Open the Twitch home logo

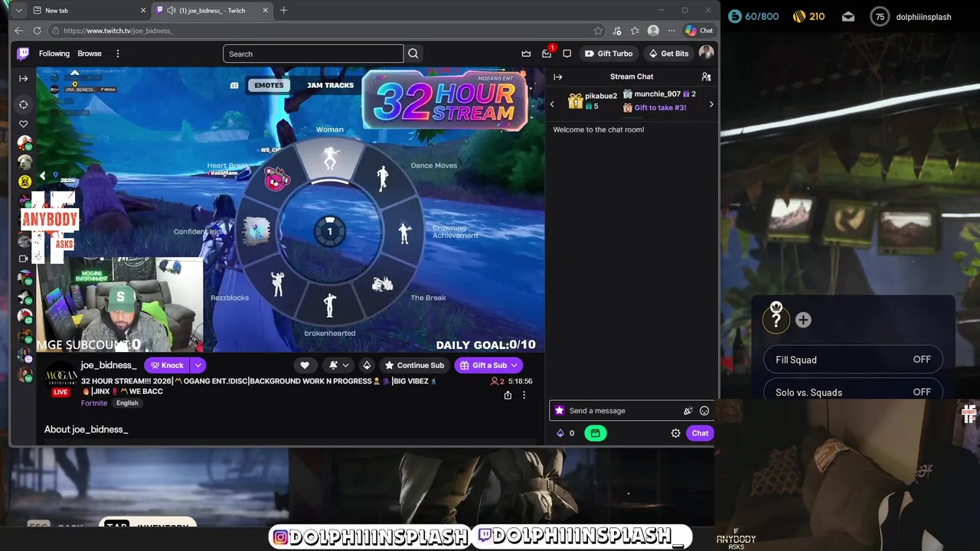(23, 54)
